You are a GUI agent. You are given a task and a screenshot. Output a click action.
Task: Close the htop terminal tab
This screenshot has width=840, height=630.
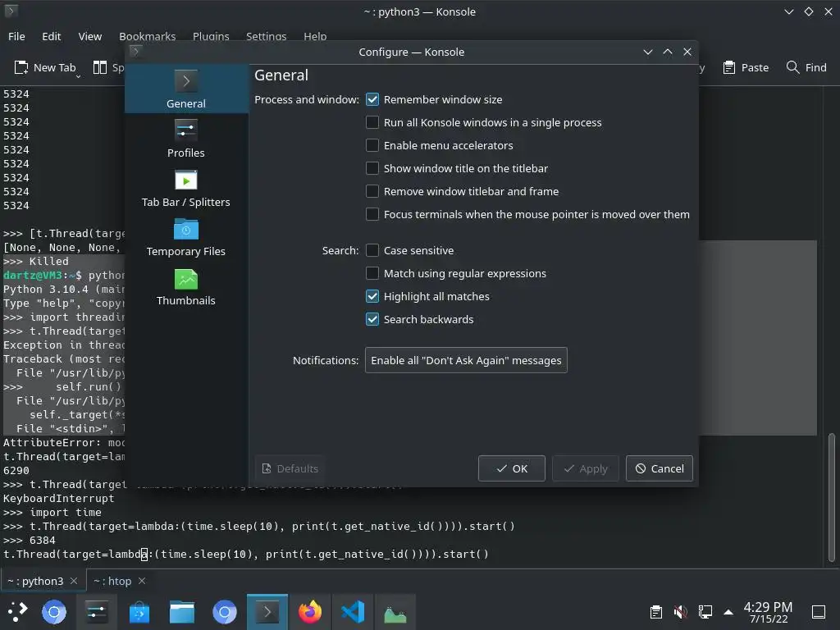pos(142,581)
